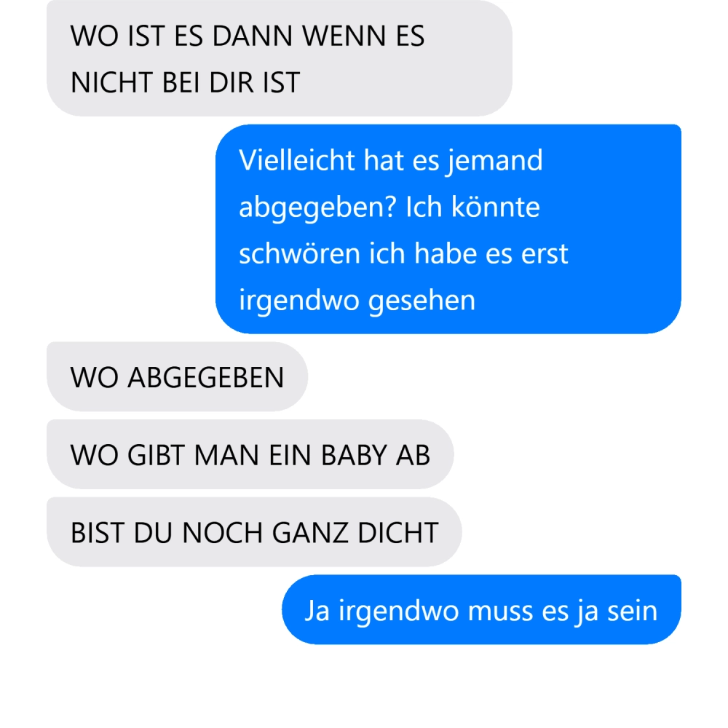728x728 pixels.
Task: Select the 'WO ABGEGEBEN' gray message bubble
Action: point(178,376)
